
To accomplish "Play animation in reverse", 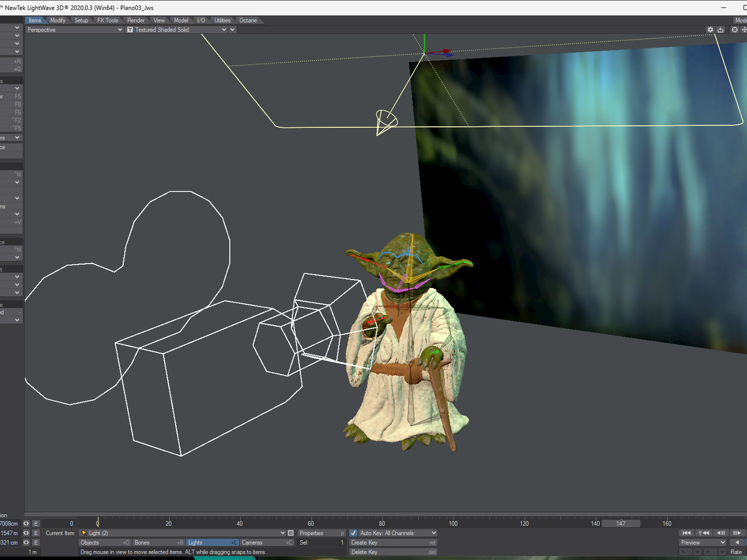I will [737, 542].
